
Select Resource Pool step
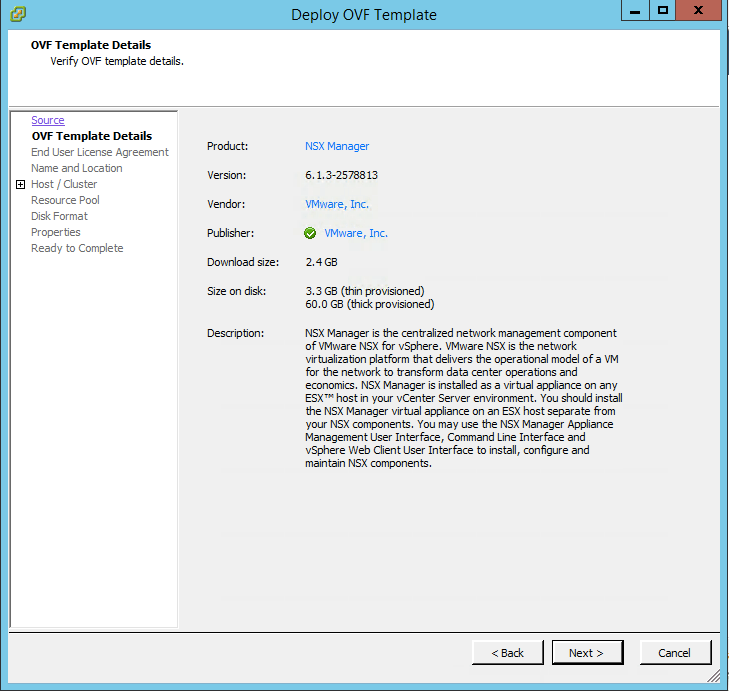point(65,200)
